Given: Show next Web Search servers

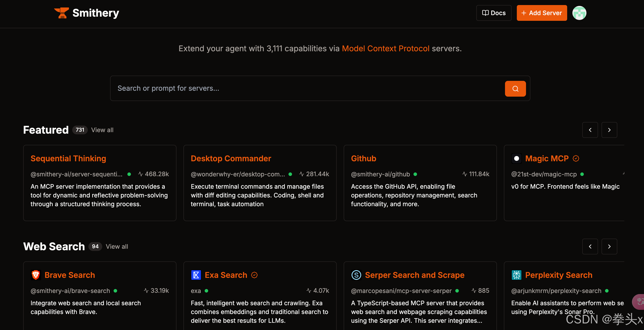Looking at the screenshot, I should click(609, 247).
